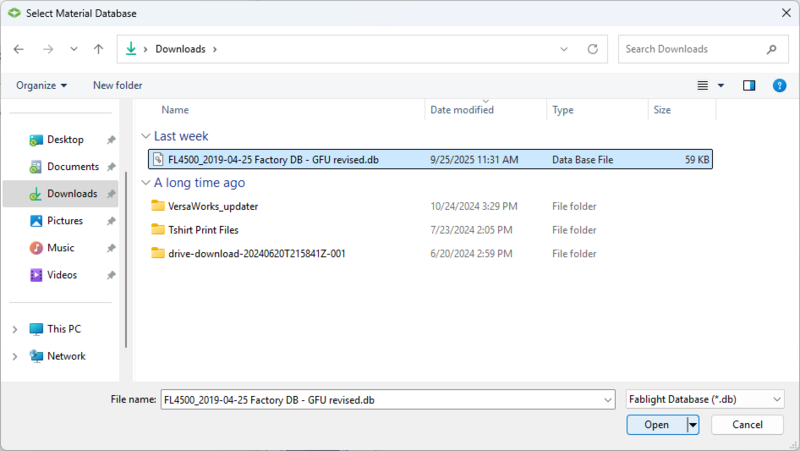Click New folder in the toolbar
The width and height of the screenshot is (800, 451).
(x=117, y=86)
